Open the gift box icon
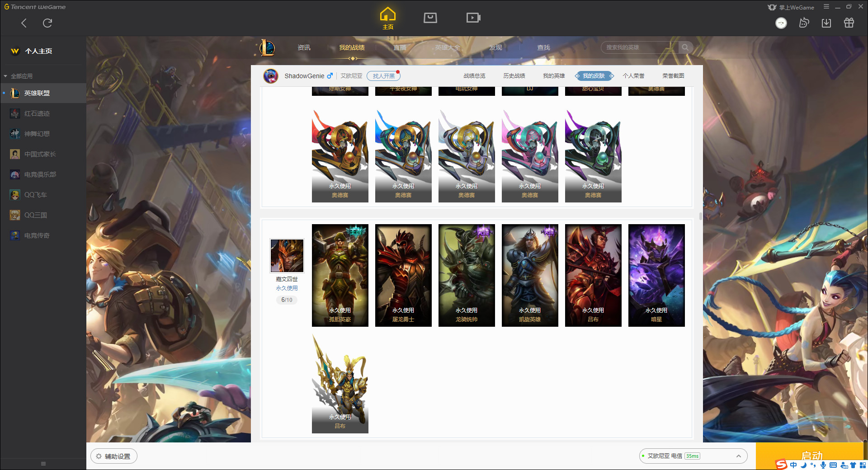Image resolution: width=868 pixels, height=470 pixels. [x=849, y=23]
